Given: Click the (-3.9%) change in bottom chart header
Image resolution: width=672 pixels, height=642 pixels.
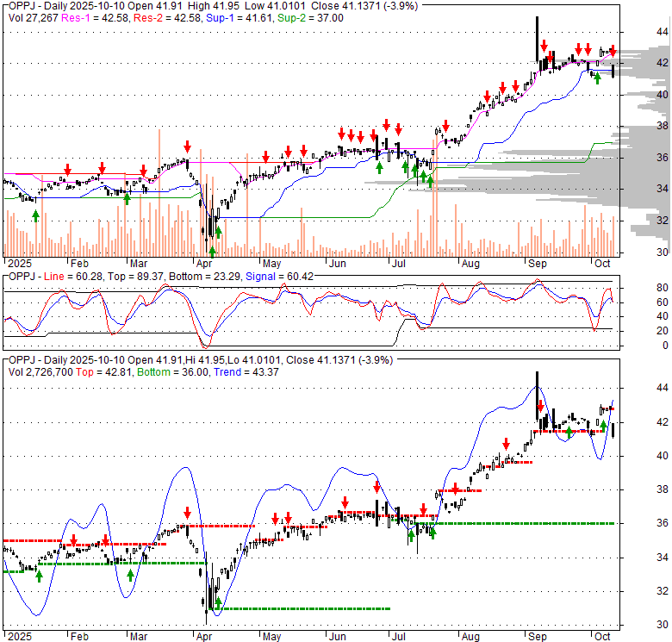Looking at the screenshot, I should click(376, 360).
